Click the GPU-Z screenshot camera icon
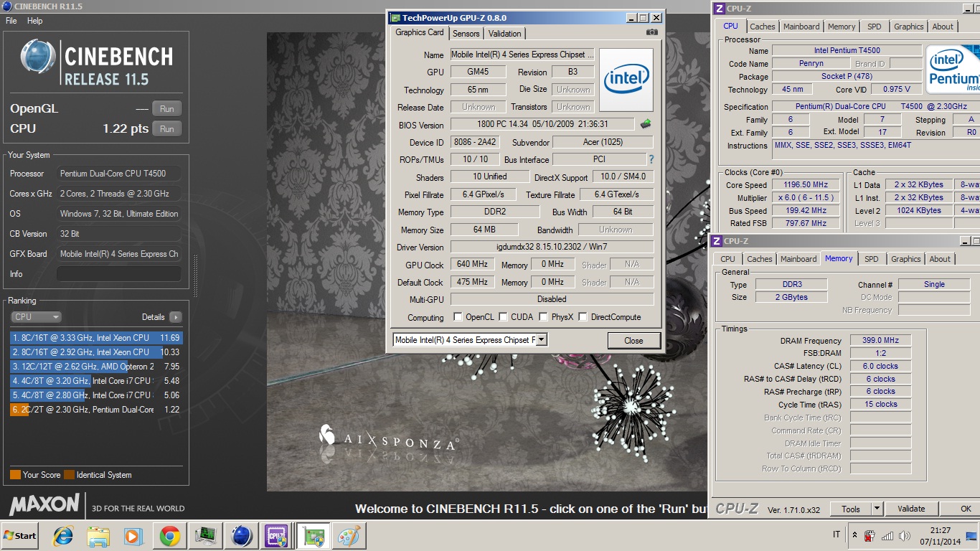Screen dimensions: 980x551 (651, 33)
